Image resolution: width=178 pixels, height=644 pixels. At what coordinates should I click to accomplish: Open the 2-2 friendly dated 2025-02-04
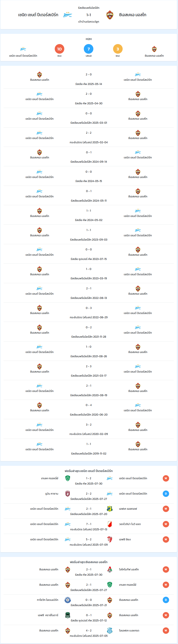click(88, 137)
